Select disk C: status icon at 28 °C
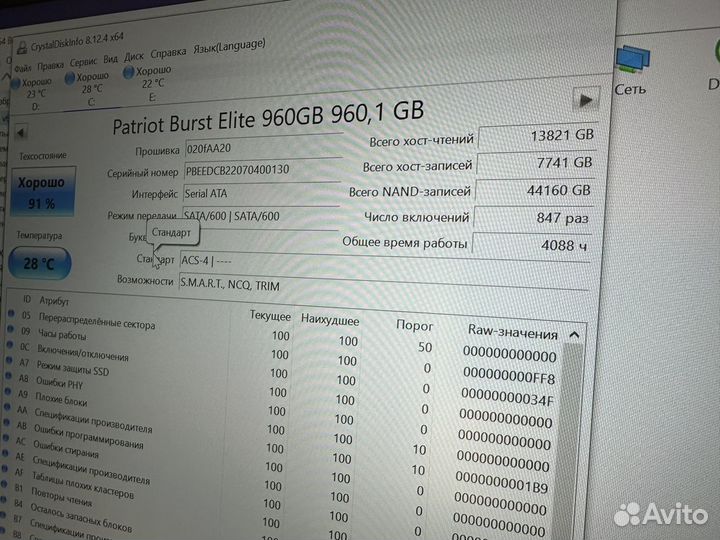The height and width of the screenshot is (540, 720). tap(70, 79)
